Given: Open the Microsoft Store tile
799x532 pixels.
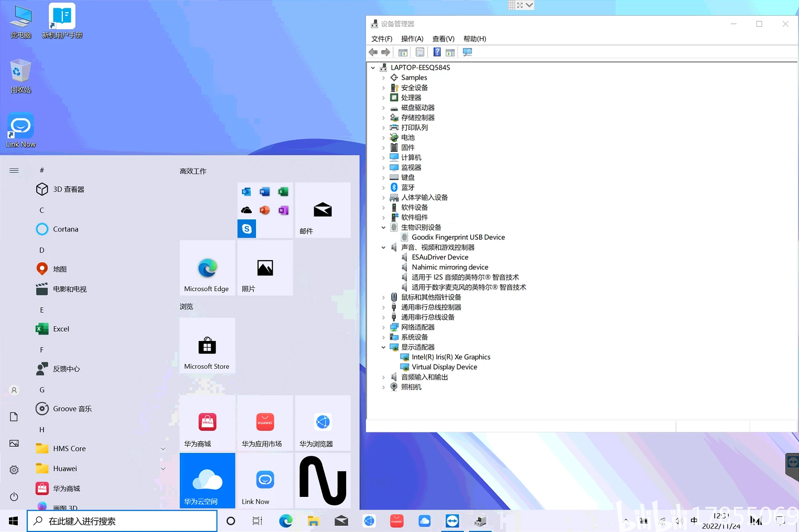Looking at the screenshot, I should click(207, 346).
